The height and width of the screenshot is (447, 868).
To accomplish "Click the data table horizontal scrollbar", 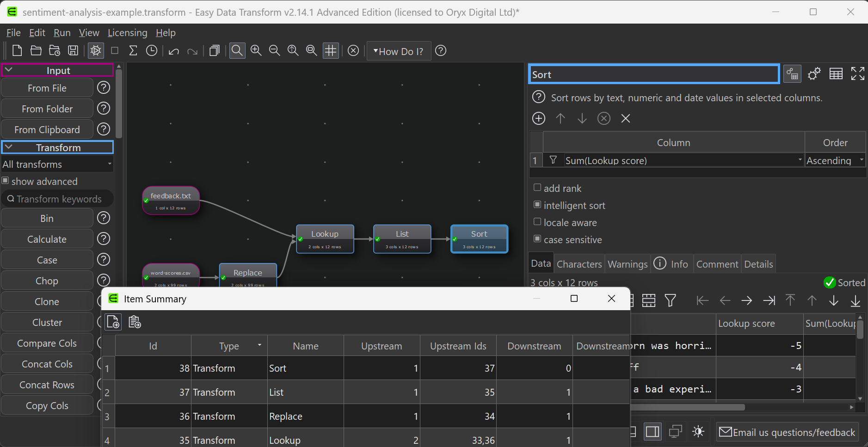I will click(x=688, y=407).
